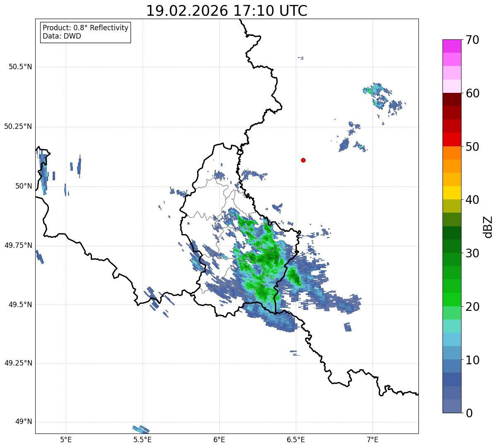498x448 pixels.
Task: Click the colorbar '50' tick label
Action: pyautogui.click(x=472, y=147)
